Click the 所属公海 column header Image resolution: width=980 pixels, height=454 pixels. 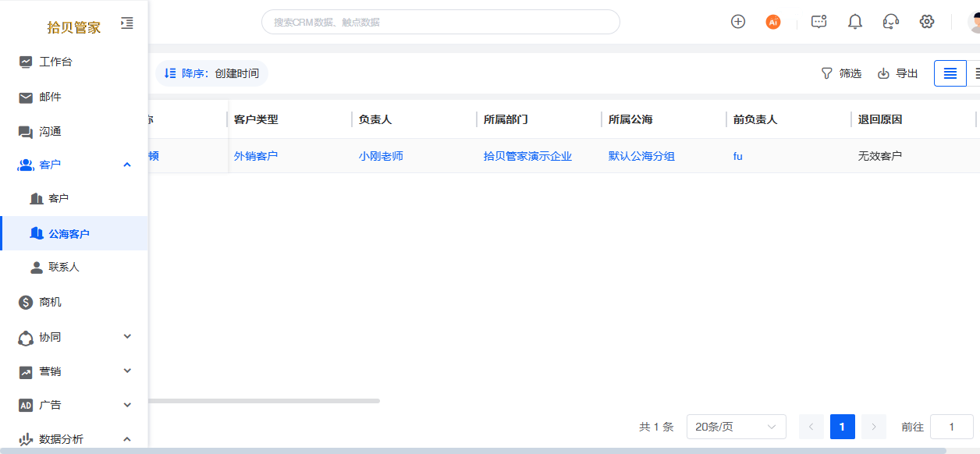(x=630, y=119)
